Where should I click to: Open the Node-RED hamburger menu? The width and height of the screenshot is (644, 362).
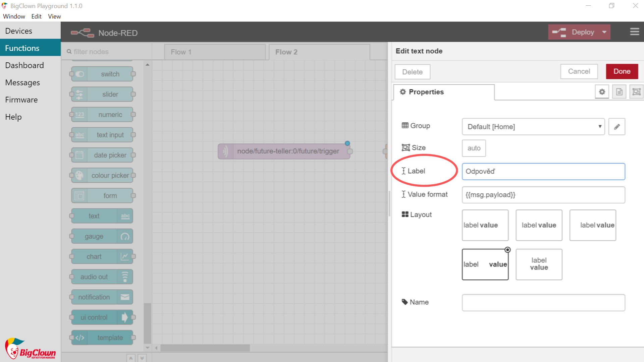(634, 32)
